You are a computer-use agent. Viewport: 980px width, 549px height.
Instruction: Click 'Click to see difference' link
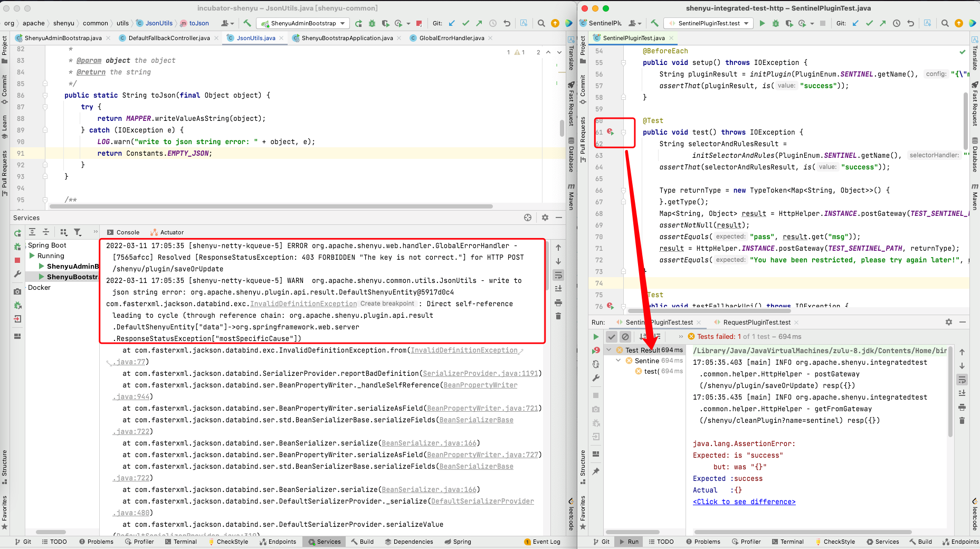coord(744,501)
